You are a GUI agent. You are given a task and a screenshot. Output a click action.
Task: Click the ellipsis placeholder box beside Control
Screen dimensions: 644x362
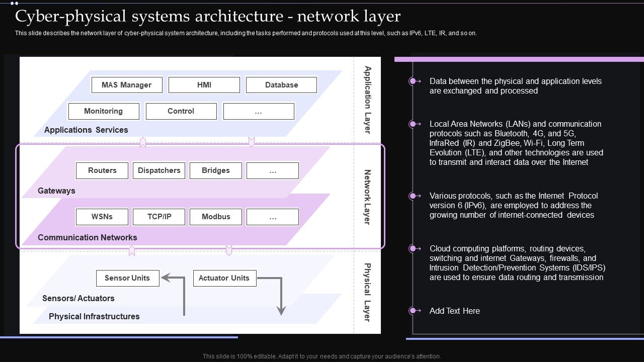(259, 111)
